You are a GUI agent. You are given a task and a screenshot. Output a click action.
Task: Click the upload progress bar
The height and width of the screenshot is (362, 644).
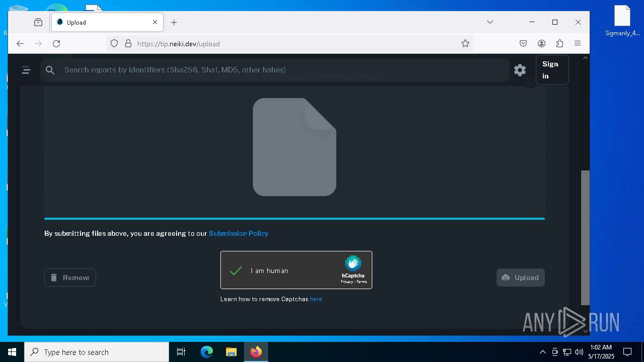294,219
